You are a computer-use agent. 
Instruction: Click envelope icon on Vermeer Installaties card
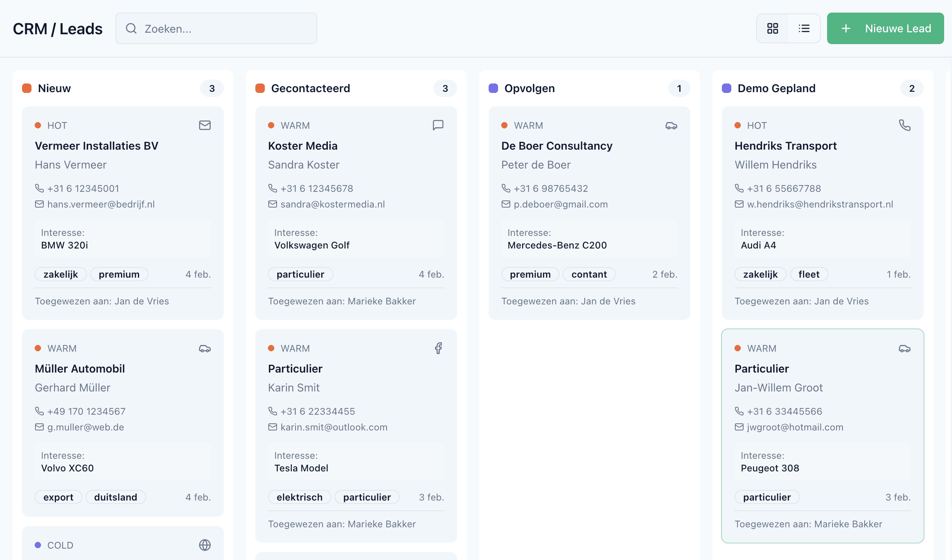coord(205,125)
